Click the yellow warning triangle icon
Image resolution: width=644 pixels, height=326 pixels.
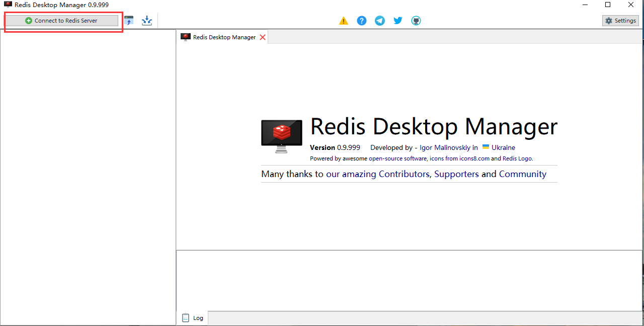tap(344, 21)
